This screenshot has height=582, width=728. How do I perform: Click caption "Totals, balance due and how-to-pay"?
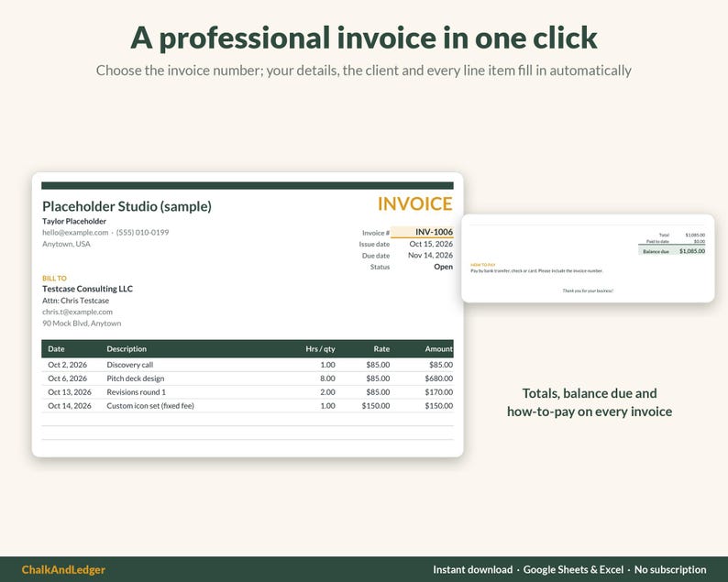tap(590, 402)
